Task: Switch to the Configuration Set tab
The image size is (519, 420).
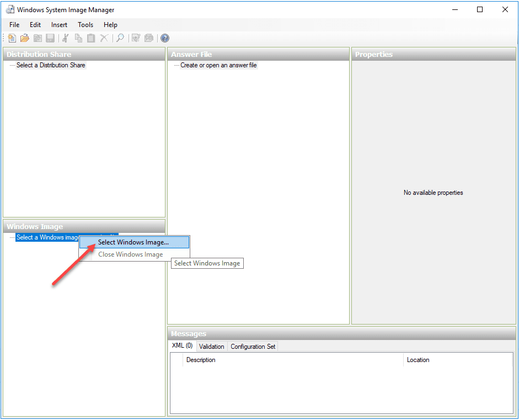Action: tap(253, 347)
